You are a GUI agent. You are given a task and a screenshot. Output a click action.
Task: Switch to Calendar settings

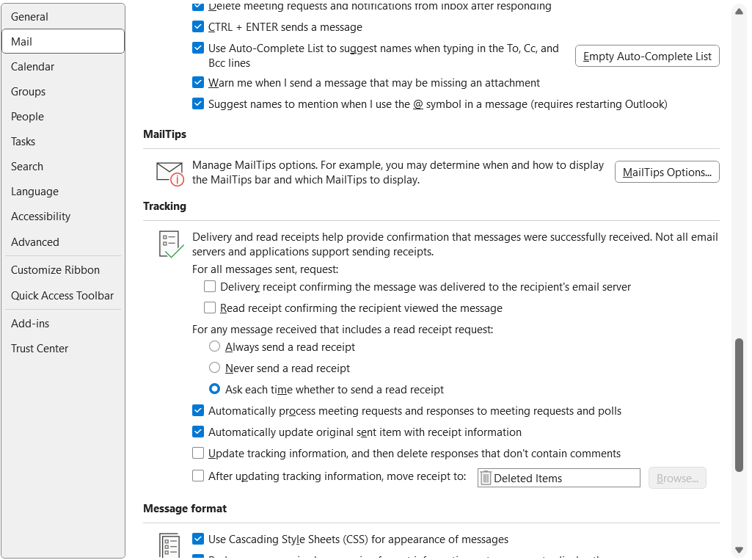tap(32, 66)
